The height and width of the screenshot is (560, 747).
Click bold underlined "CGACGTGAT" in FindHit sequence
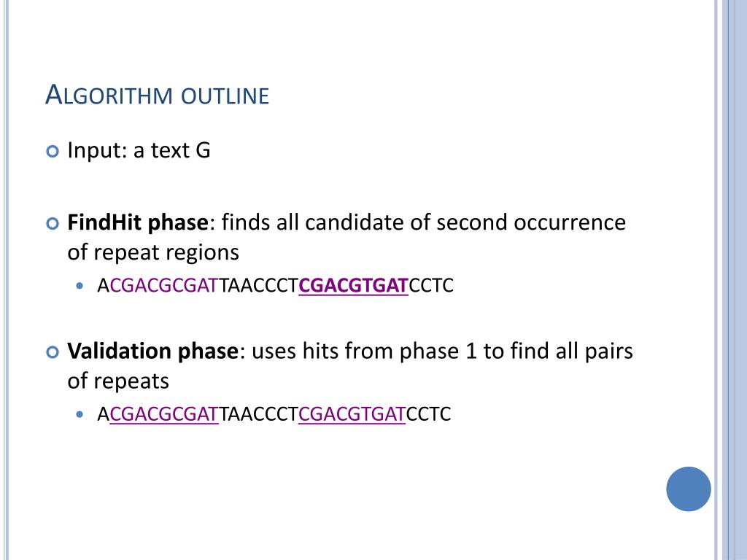point(353,286)
